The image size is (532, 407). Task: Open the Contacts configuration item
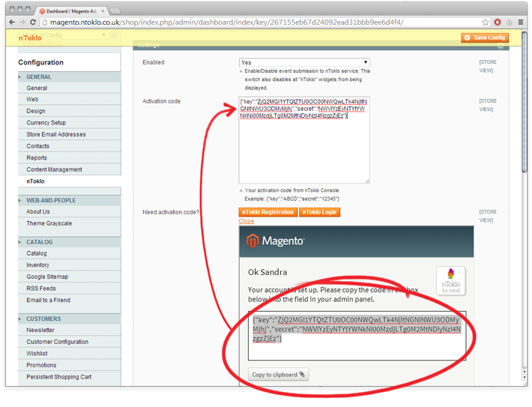[x=38, y=146]
